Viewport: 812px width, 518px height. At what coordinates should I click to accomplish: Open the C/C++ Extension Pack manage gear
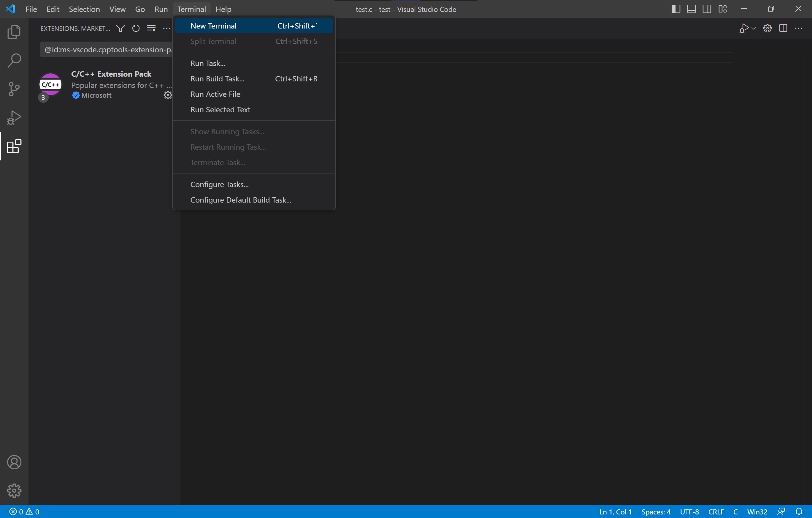coord(168,95)
